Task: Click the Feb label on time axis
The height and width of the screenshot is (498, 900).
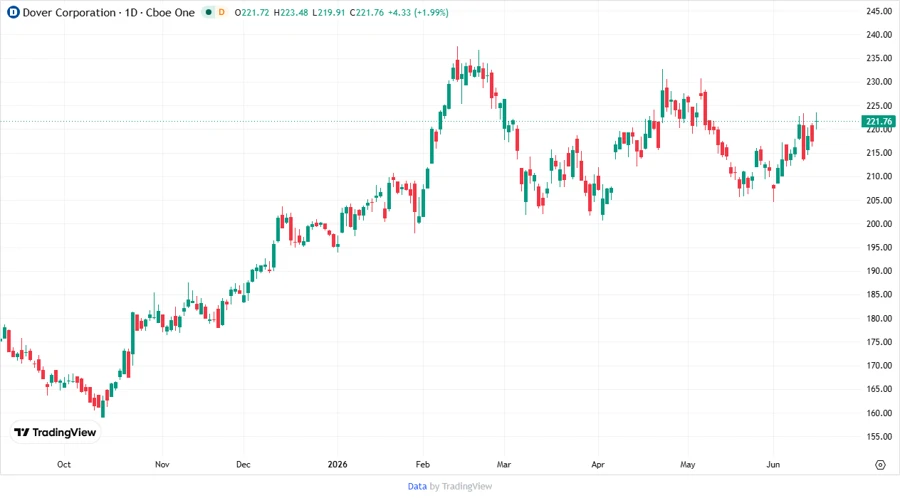Action: coord(423,464)
